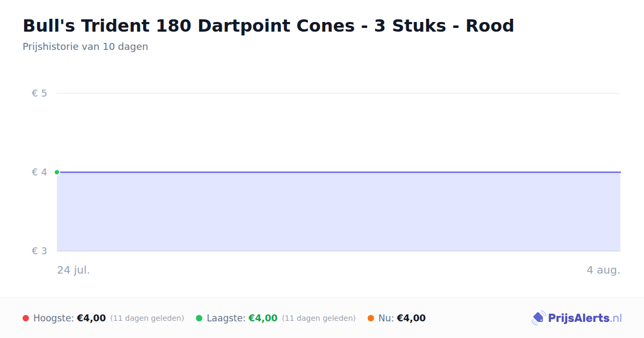Screen dimensions: 644x338
Task: Click the Nu €4,00 current price
Action: (411, 318)
